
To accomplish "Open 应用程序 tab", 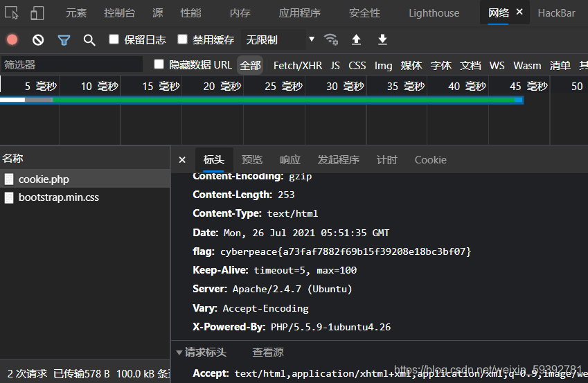I will tap(300, 13).
